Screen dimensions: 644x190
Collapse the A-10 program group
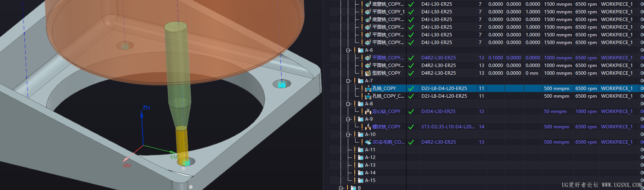349,134
